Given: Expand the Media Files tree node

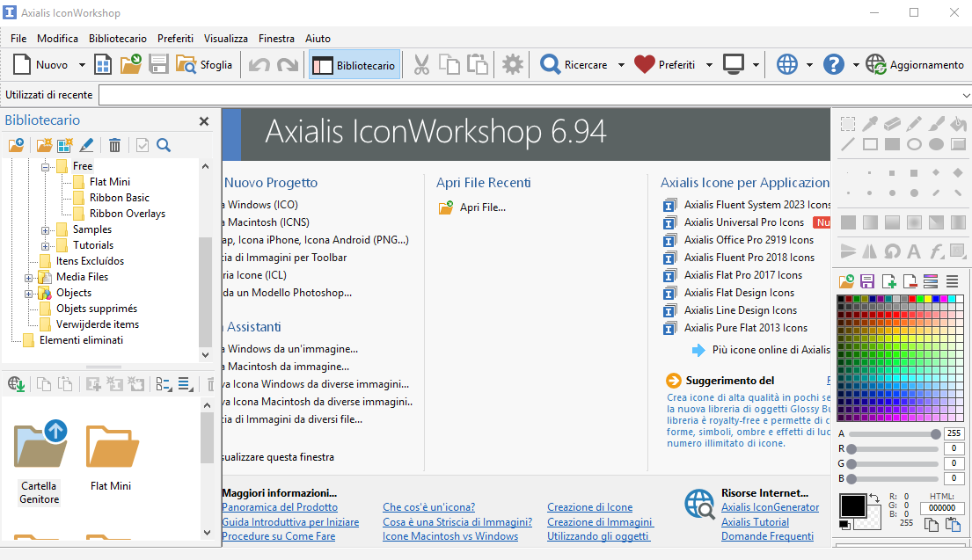Looking at the screenshot, I should (28, 278).
